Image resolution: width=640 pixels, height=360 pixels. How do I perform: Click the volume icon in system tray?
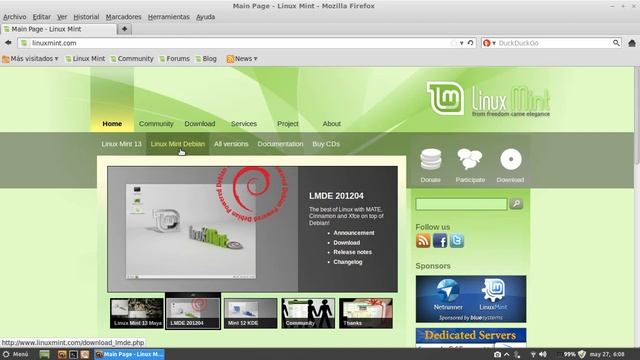(543, 354)
